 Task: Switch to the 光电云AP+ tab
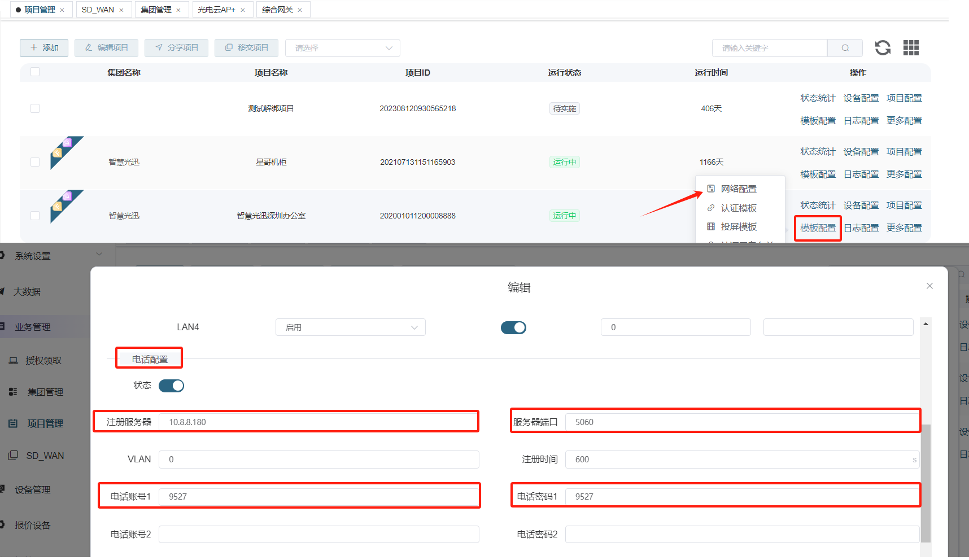216,10
